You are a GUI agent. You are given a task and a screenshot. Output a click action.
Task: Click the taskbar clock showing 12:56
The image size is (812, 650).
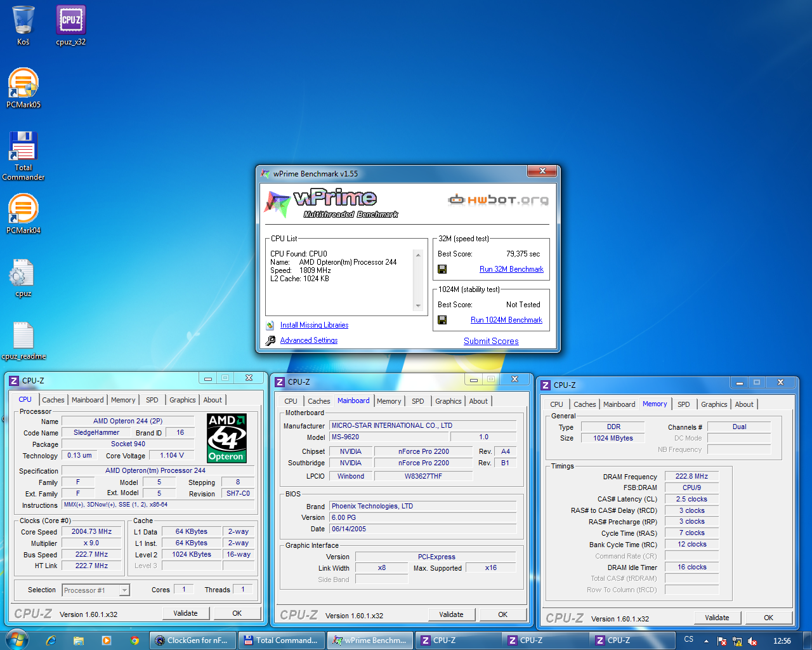[x=782, y=640]
